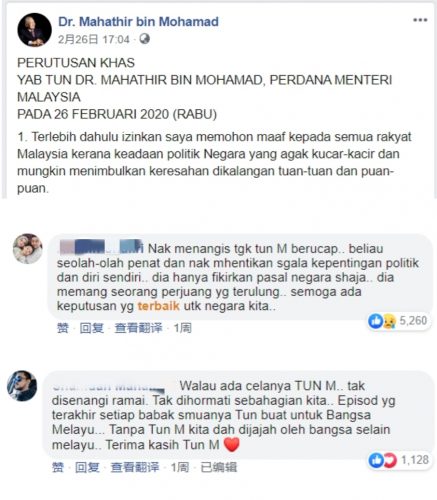Open the post options three-dot menu

coord(420,20)
